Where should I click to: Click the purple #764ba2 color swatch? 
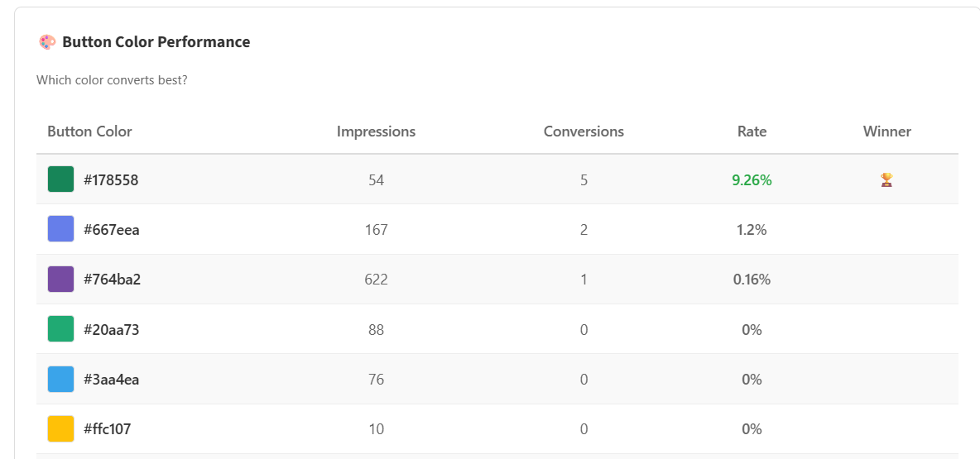pos(60,280)
